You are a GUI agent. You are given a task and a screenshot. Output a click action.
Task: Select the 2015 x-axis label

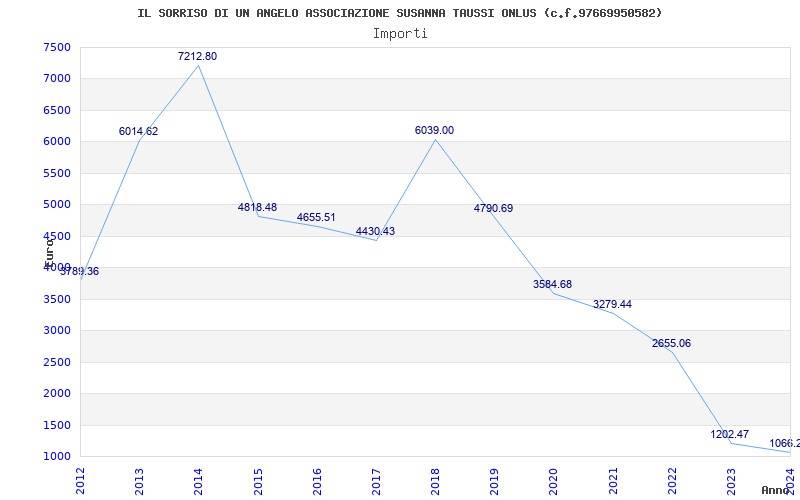click(258, 480)
